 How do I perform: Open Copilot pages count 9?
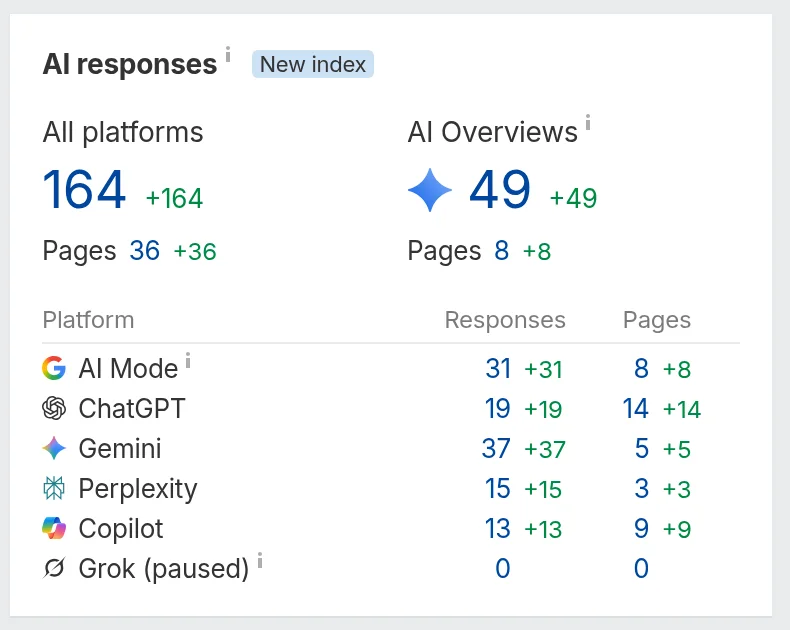[641, 528]
